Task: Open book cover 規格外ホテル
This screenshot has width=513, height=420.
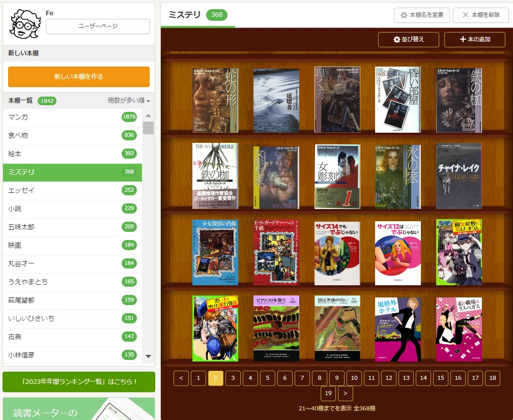Action: (398, 329)
